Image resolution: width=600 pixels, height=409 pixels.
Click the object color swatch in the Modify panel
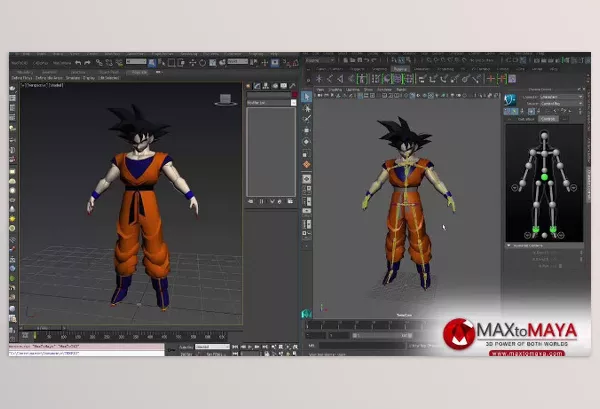(x=294, y=95)
